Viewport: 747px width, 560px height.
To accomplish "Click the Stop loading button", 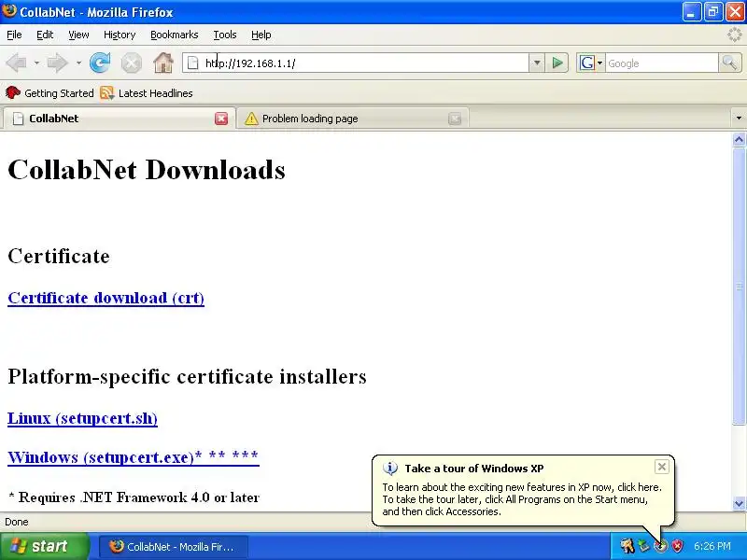I will click(131, 63).
